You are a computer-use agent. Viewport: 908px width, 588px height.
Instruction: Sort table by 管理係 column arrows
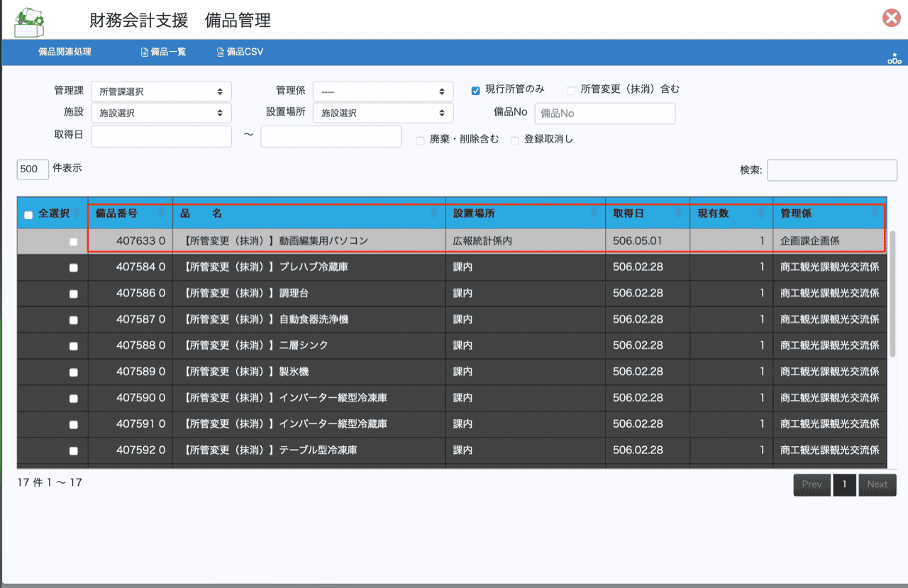(875, 213)
